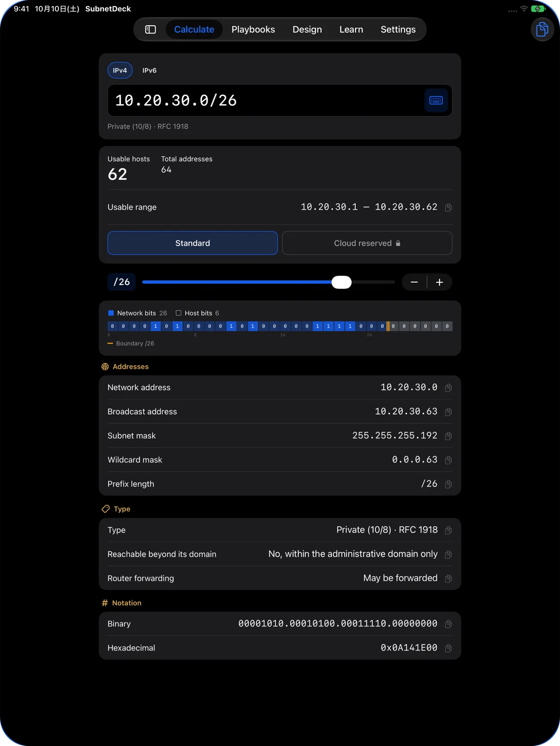Decrease prefix length with minus button
The height and width of the screenshot is (746, 560).
coord(414,282)
